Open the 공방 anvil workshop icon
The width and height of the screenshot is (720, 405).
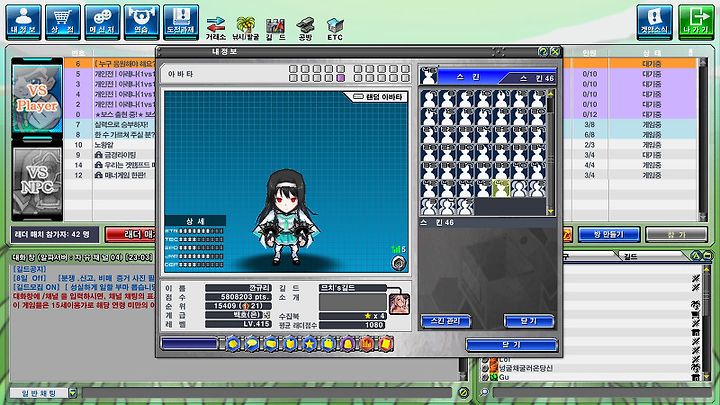[x=305, y=28]
